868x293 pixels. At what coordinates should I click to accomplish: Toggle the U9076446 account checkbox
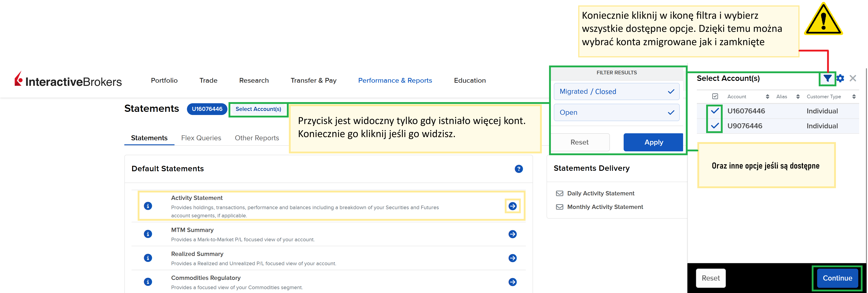(715, 126)
